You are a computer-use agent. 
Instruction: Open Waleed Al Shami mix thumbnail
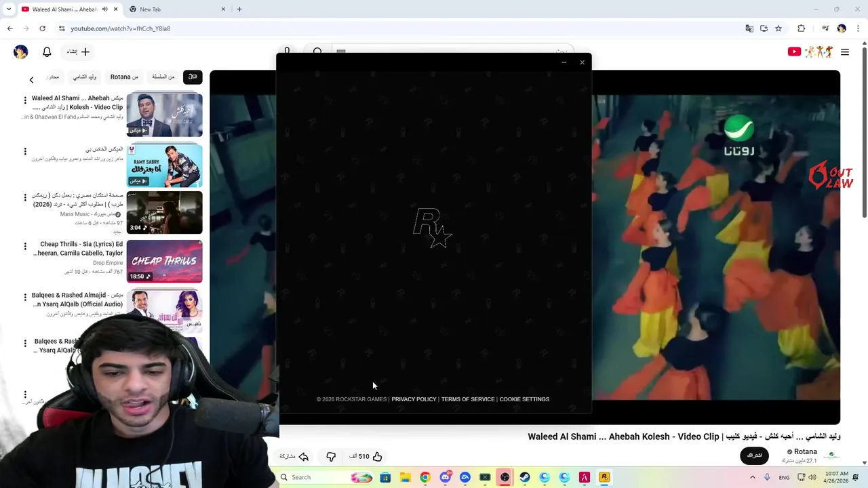(164, 115)
